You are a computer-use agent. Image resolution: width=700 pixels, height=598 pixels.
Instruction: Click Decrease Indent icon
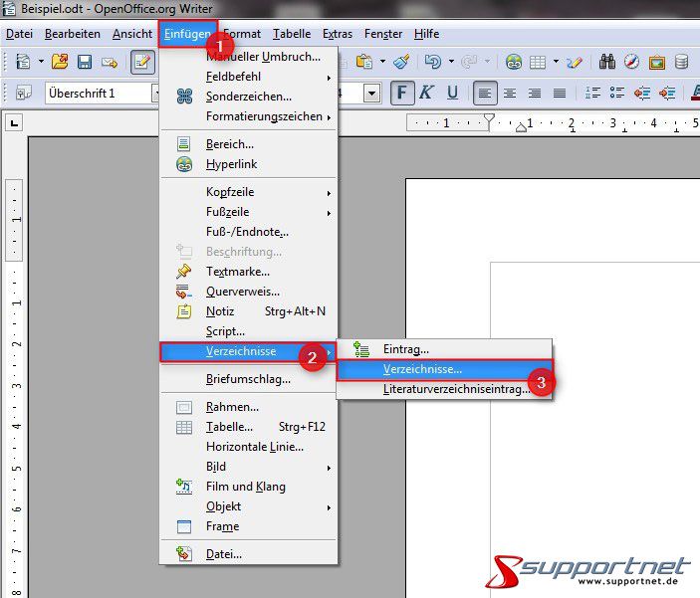click(642, 93)
